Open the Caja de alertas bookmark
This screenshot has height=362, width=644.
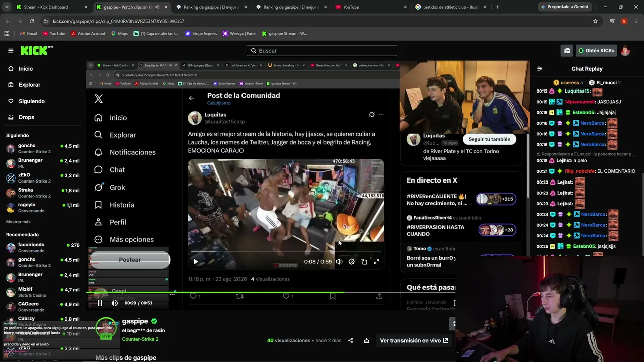pos(156,34)
